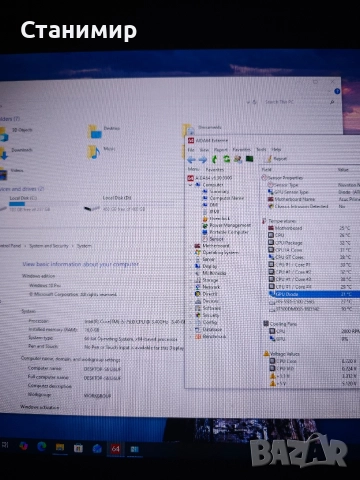This screenshot has width=360, height=480.
Task: Open Microsoft Store from the taskbar
Action: (x=78, y=448)
